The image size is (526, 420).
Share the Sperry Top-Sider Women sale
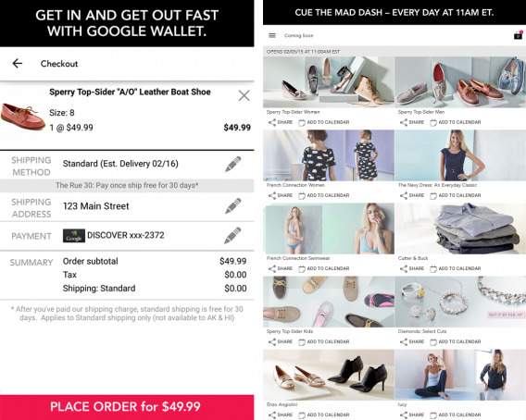[x=281, y=122]
